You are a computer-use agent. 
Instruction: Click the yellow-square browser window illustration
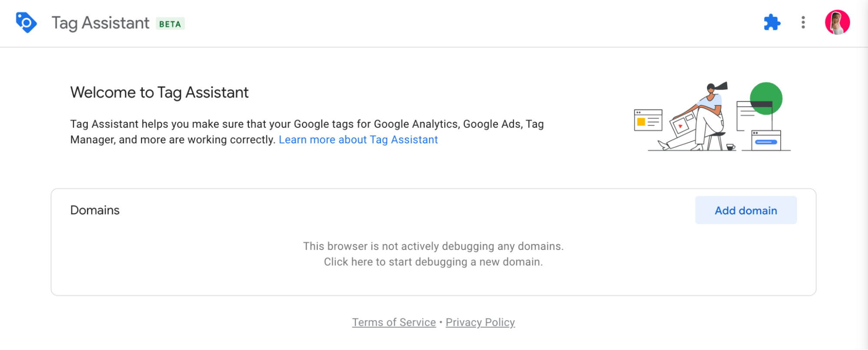pos(648,120)
